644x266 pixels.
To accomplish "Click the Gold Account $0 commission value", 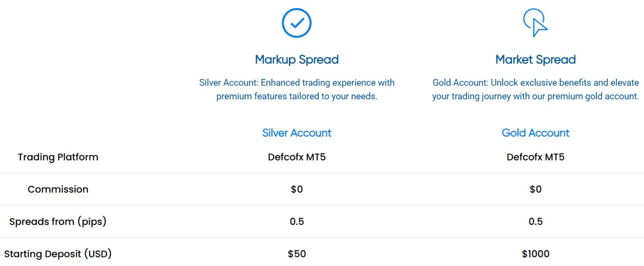I will [x=536, y=189].
